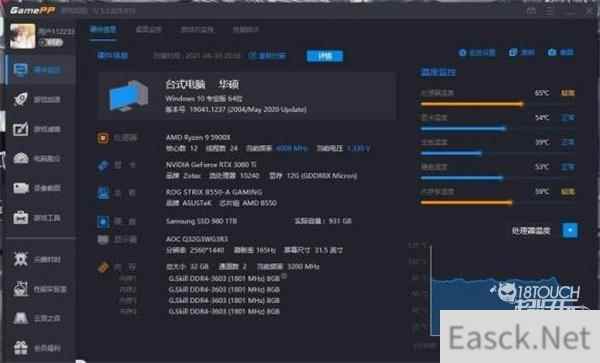Switch to the fourth top tab
Image resolution: width=600 pixels, height=363 pixels.
point(246,29)
